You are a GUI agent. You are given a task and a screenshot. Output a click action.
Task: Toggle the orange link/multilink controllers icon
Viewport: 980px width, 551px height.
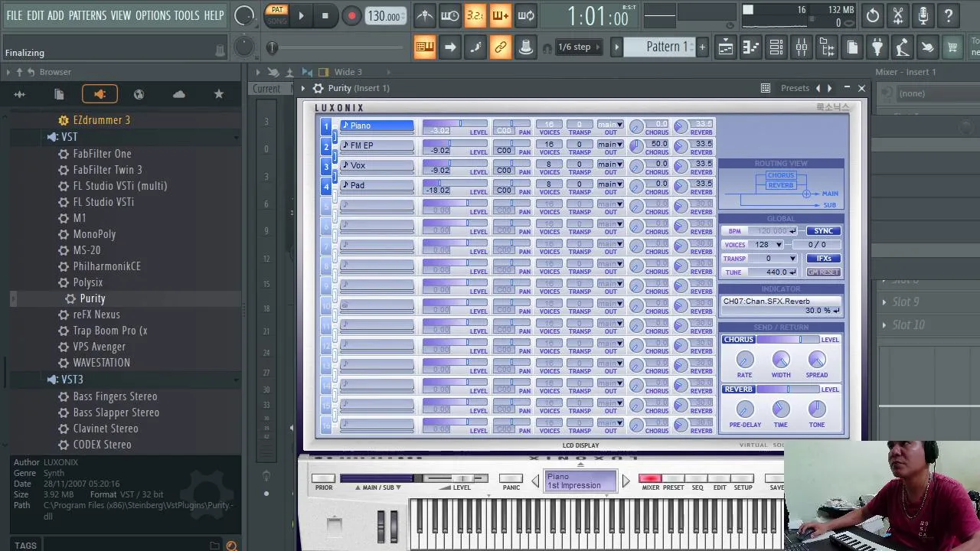[501, 47]
